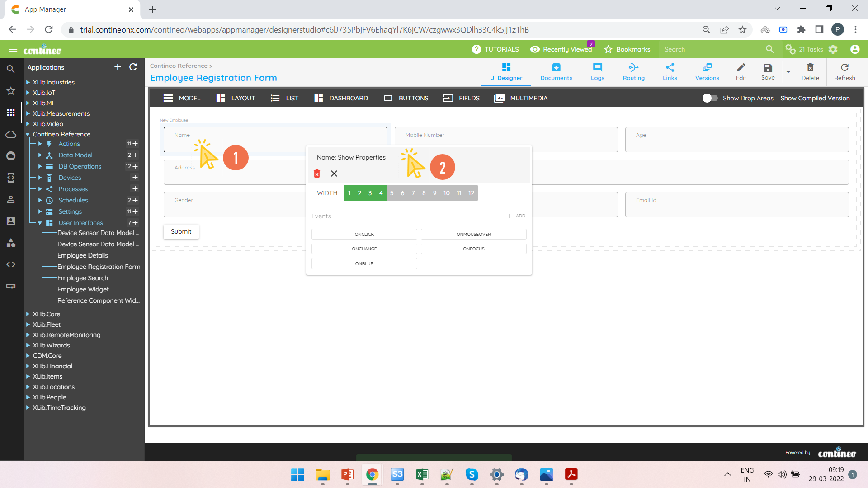The image size is (868, 488).
Task: Expand the Data Model tree node
Action: [40, 155]
